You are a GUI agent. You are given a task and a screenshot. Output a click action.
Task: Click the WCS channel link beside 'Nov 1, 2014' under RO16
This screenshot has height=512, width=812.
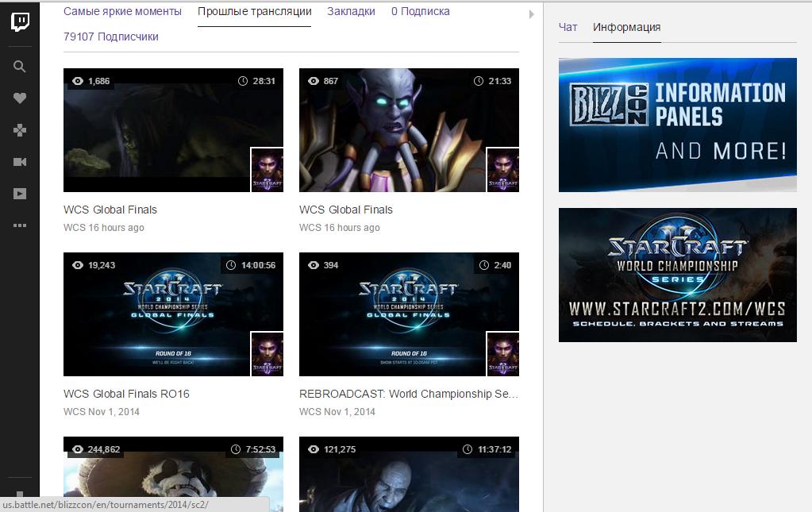[x=75, y=411]
